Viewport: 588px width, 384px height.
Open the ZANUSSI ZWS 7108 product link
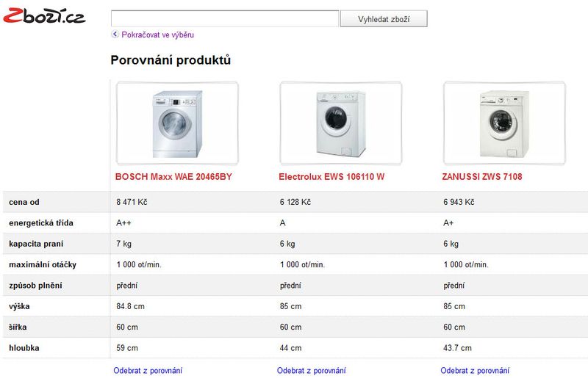click(482, 177)
